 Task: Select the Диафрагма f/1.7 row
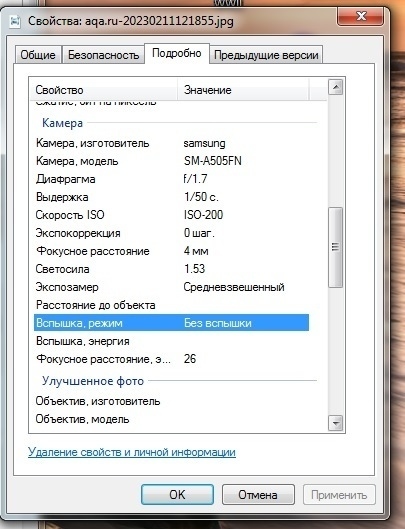171,179
